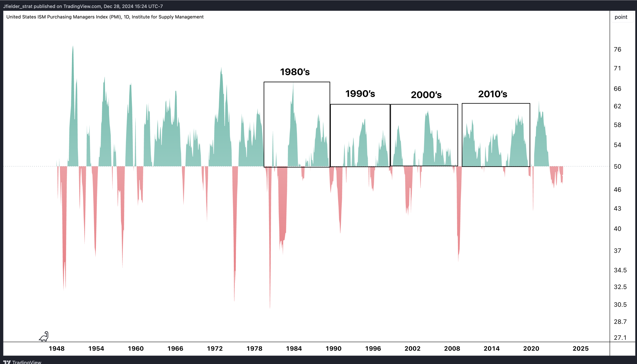This screenshot has height=364, width=637.
Task: Click the 50 level on the price scale
Action: click(617, 166)
